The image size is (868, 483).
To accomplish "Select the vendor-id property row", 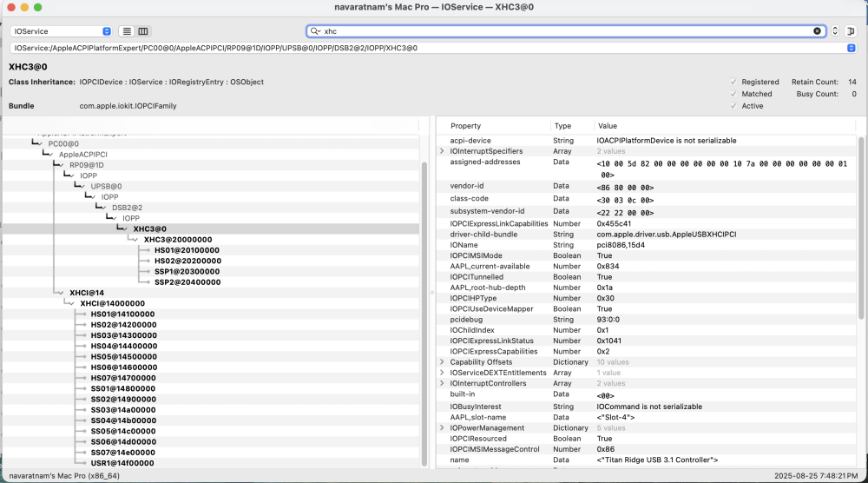I will 647,187.
